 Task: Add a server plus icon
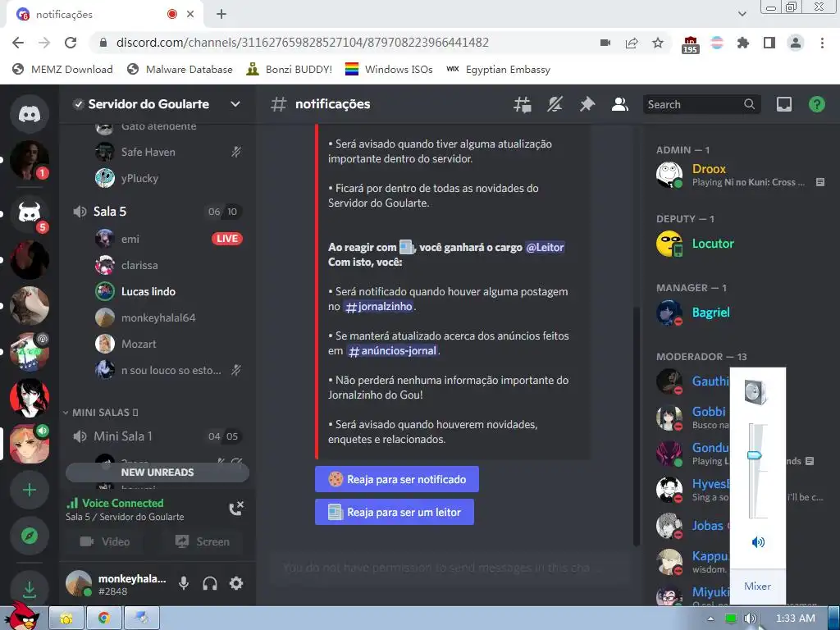(x=30, y=490)
